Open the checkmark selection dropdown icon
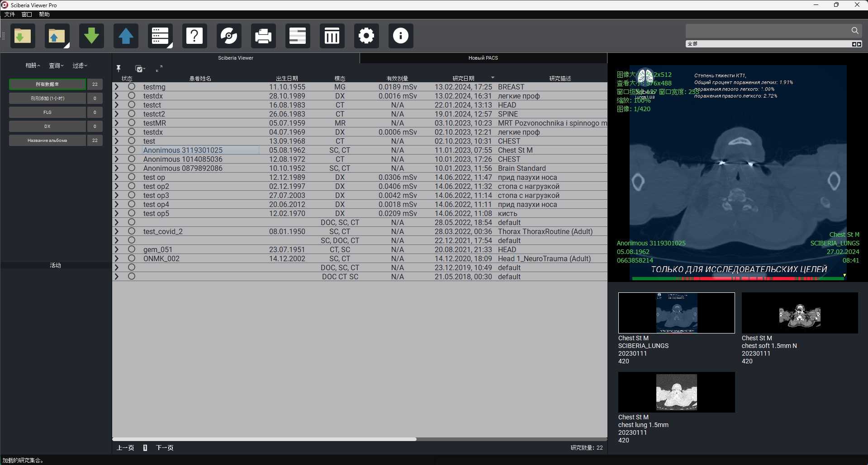Screen dimensions: 868x465 (140, 69)
